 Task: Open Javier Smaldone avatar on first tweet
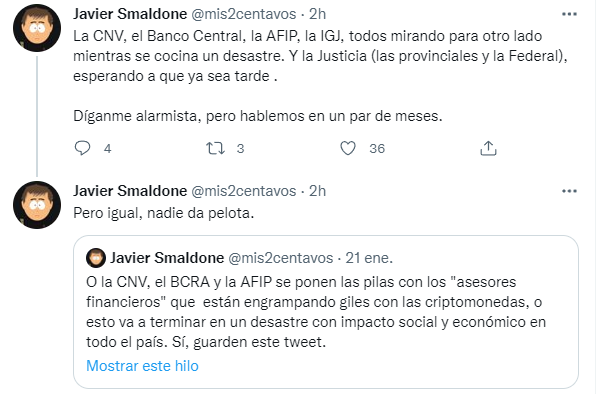tap(37, 28)
